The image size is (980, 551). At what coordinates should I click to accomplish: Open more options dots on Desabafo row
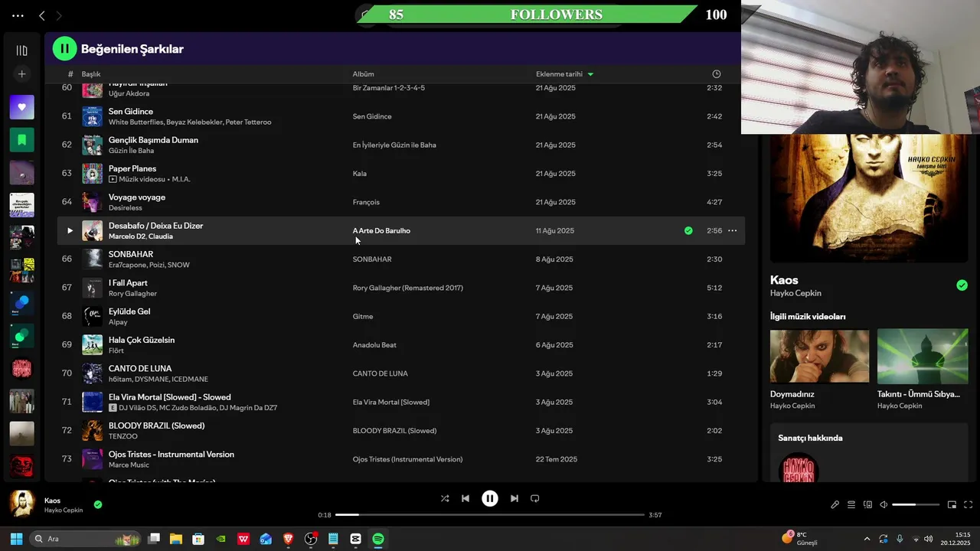[732, 230]
